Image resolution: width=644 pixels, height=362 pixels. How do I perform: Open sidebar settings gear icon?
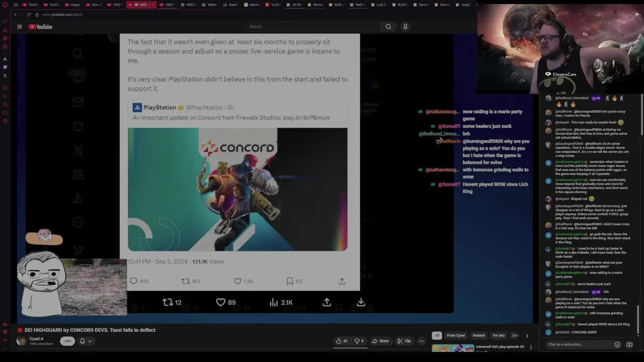(x=5, y=121)
